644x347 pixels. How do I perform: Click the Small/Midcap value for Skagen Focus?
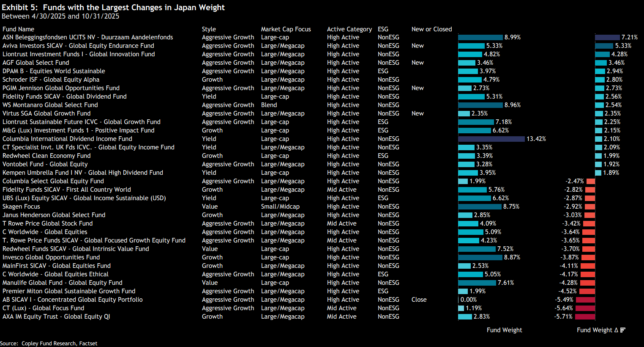(x=280, y=207)
